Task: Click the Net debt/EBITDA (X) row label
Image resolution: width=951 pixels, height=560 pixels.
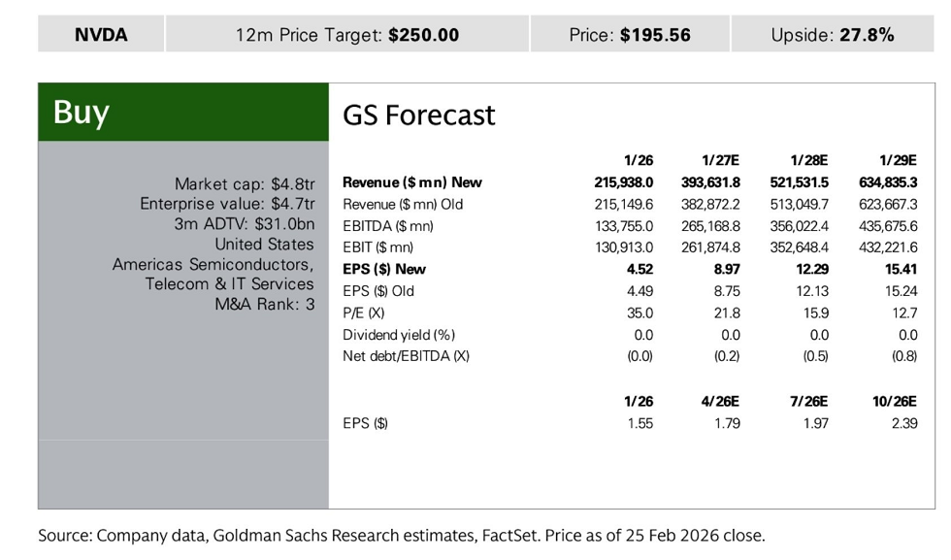Action: point(406,356)
